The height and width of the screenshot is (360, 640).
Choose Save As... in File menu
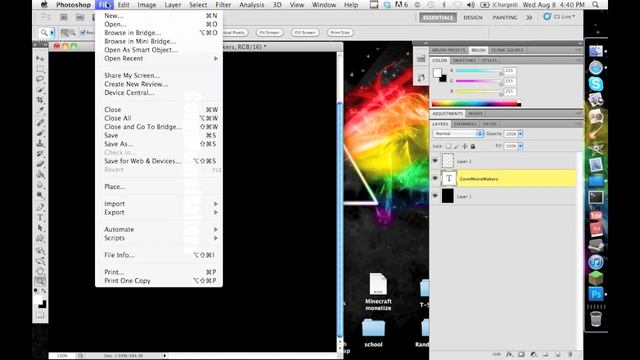coord(159,144)
